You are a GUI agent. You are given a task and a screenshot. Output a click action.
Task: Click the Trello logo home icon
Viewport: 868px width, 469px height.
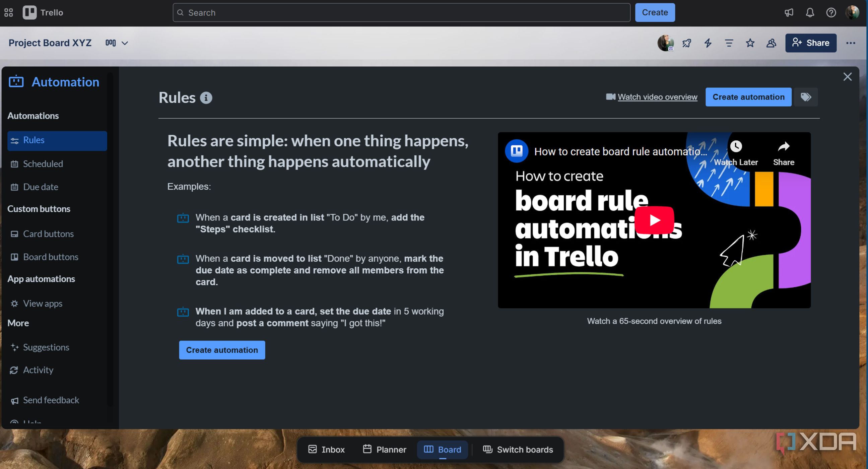(x=29, y=12)
